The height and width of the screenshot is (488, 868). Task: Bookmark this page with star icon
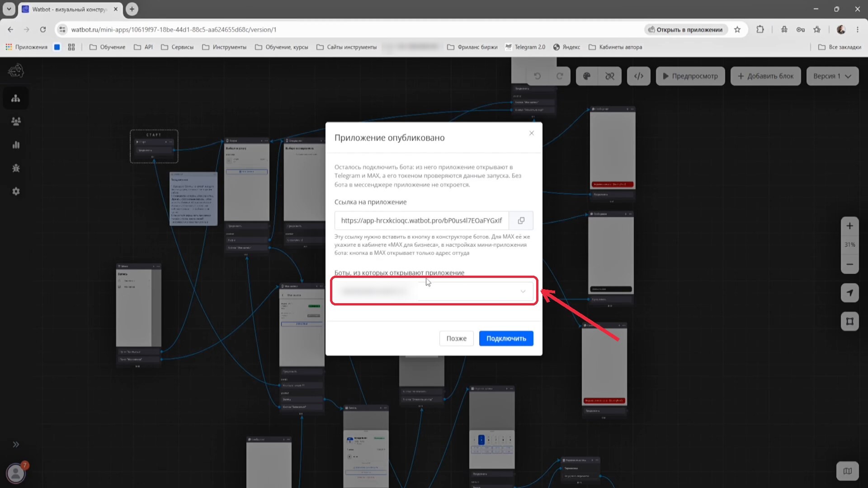[x=737, y=29]
